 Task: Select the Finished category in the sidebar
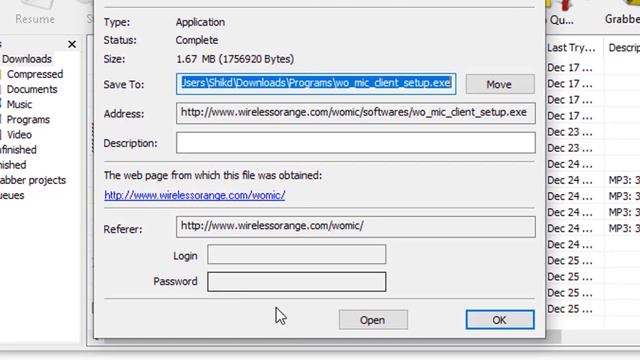click(13, 165)
